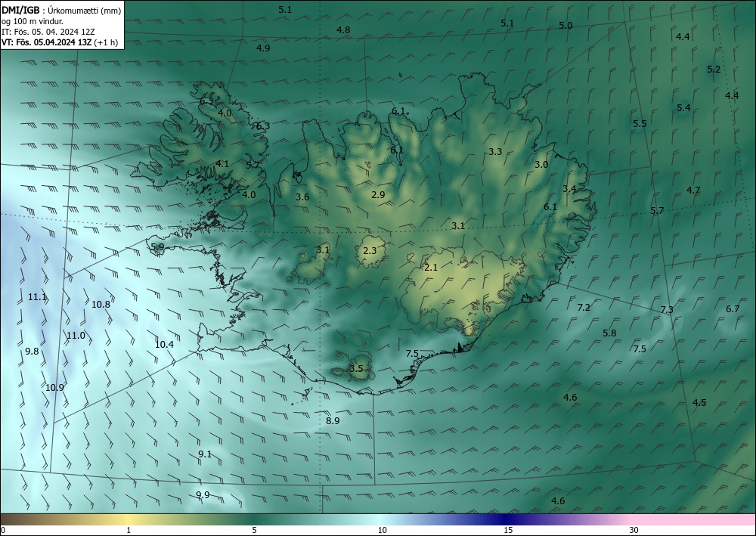Viewport: 756px width, 536px height.
Task: Click the map value 6.7
Action: [733, 309]
